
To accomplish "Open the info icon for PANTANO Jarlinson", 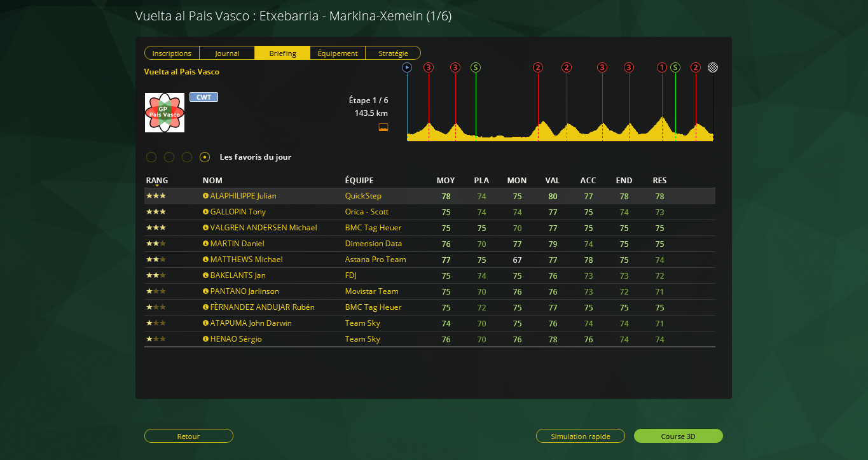I will (x=205, y=291).
